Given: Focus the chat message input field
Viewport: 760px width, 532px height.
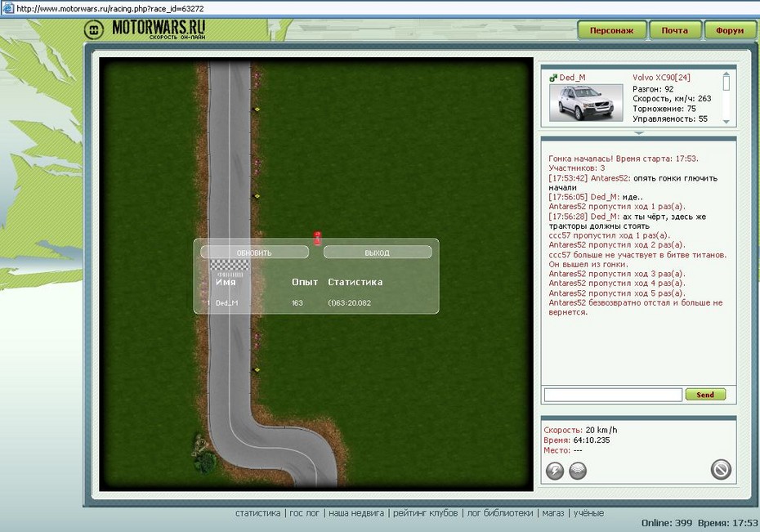Looking at the screenshot, I should [x=613, y=395].
